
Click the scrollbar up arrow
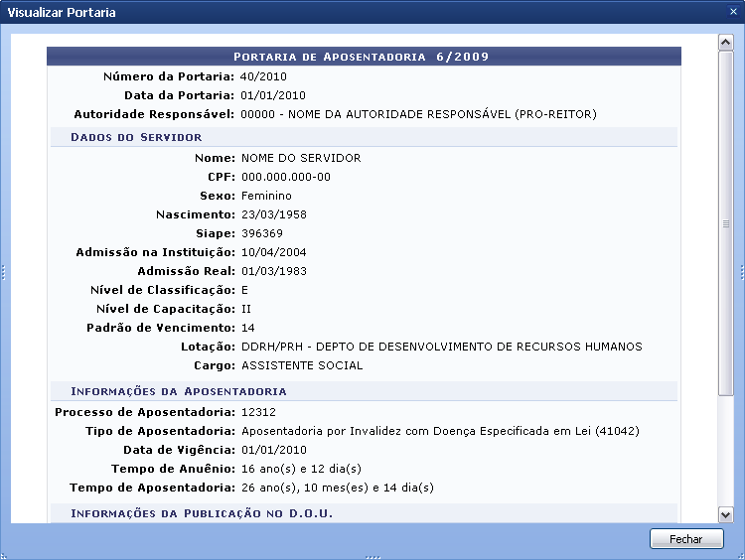pyautogui.click(x=725, y=43)
